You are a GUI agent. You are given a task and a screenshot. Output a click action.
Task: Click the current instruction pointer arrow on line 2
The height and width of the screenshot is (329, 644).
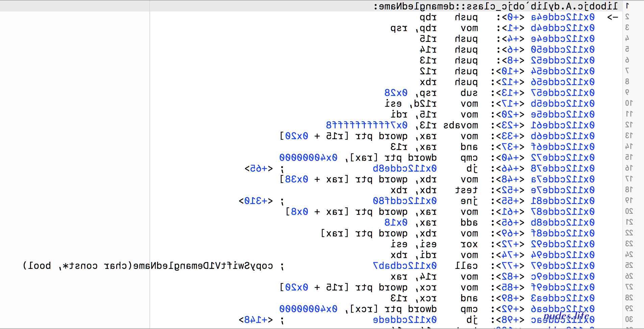click(x=613, y=17)
